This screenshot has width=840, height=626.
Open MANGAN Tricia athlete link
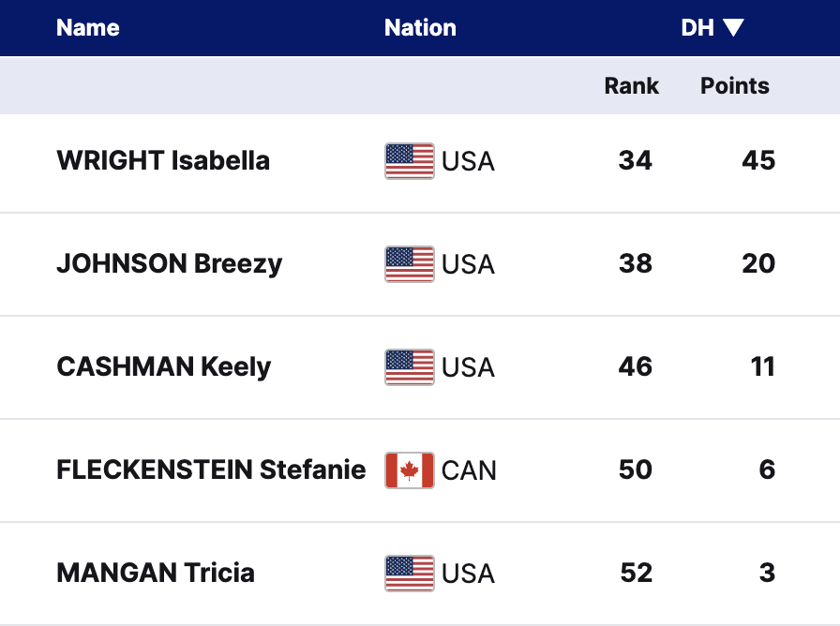[156, 574]
